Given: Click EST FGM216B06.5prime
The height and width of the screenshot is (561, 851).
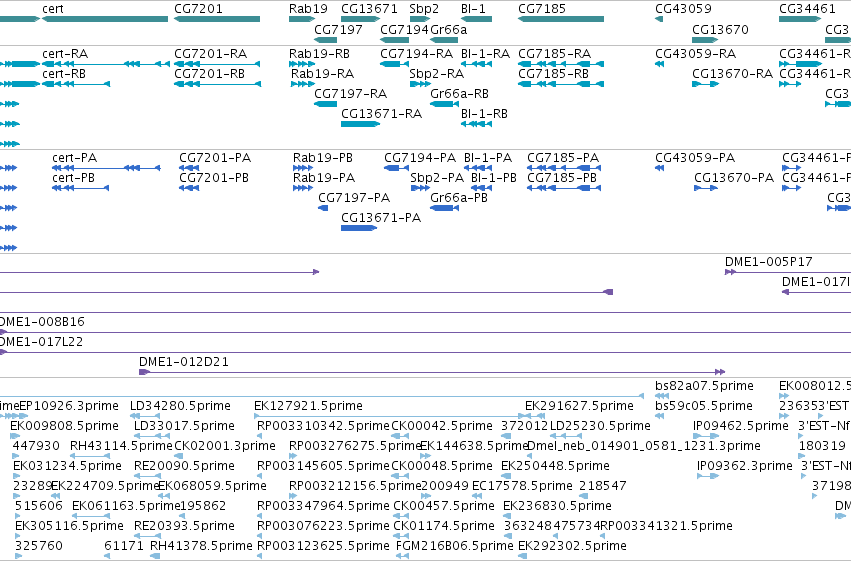Looking at the screenshot, I should click(455, 546).
